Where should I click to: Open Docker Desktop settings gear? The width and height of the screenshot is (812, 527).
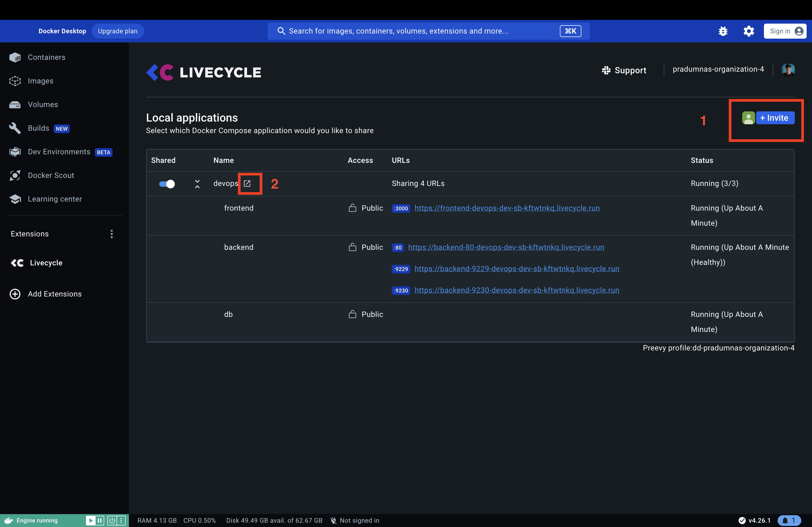pos(749,31)
